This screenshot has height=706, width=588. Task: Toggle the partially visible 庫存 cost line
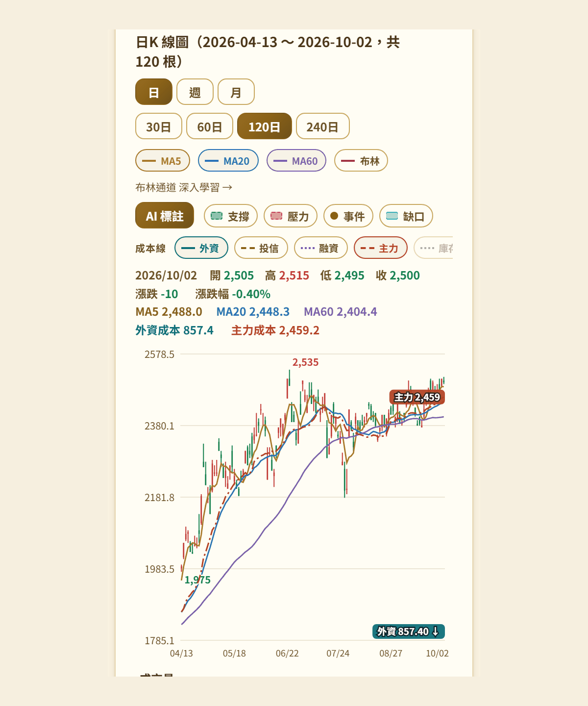coord(434,248)
